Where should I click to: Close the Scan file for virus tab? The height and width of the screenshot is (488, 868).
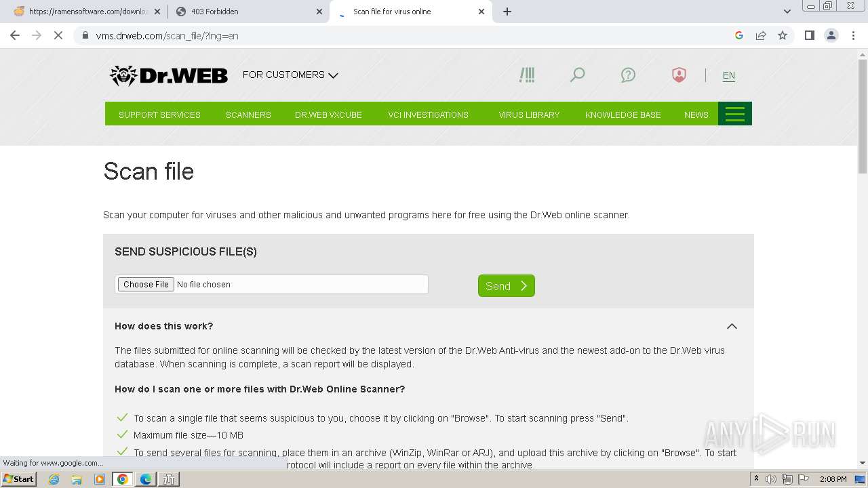coord(481,12)
